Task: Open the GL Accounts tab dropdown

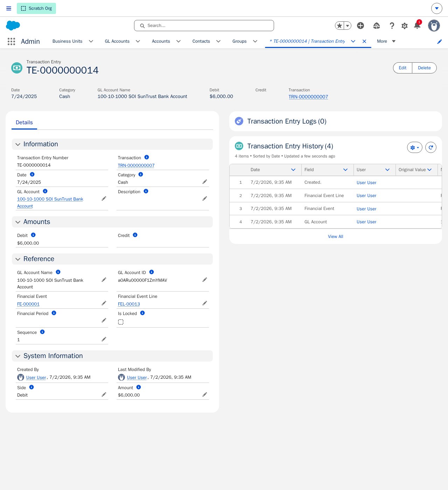Action: (x=138, y=41)
